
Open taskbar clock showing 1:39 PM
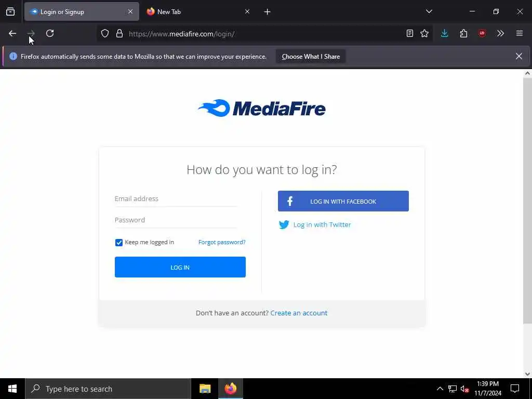(x=488, y=389)
